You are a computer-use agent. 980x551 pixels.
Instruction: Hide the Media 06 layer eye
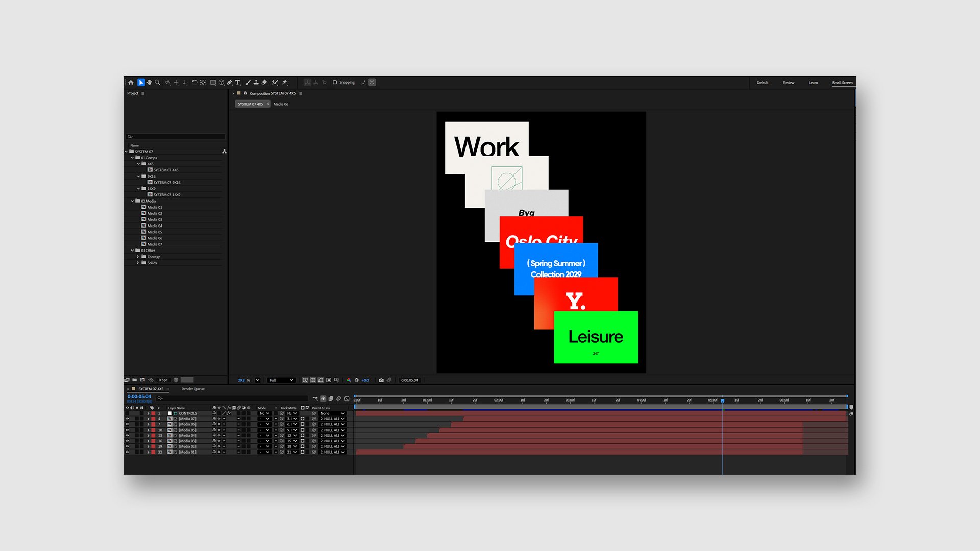pos(127,424)
